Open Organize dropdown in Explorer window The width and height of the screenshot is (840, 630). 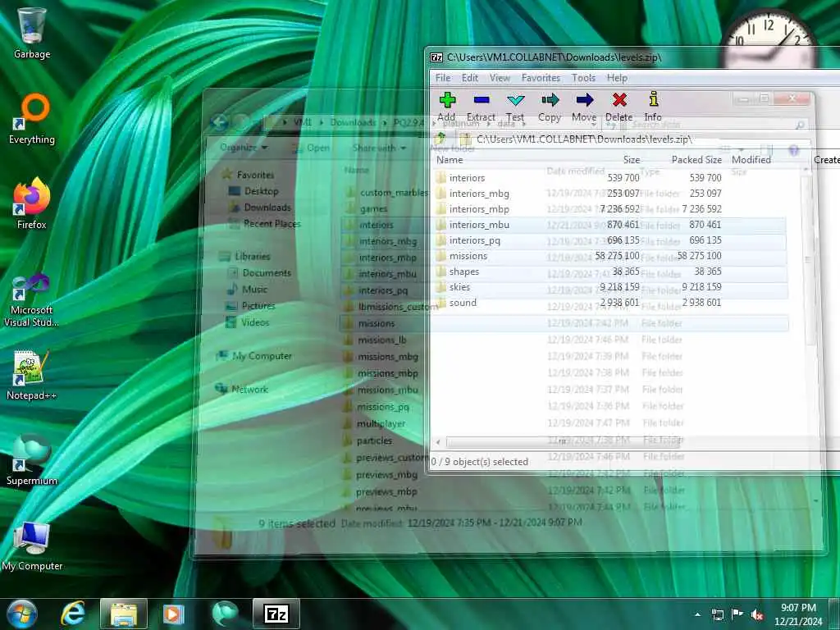pos(244,148)
